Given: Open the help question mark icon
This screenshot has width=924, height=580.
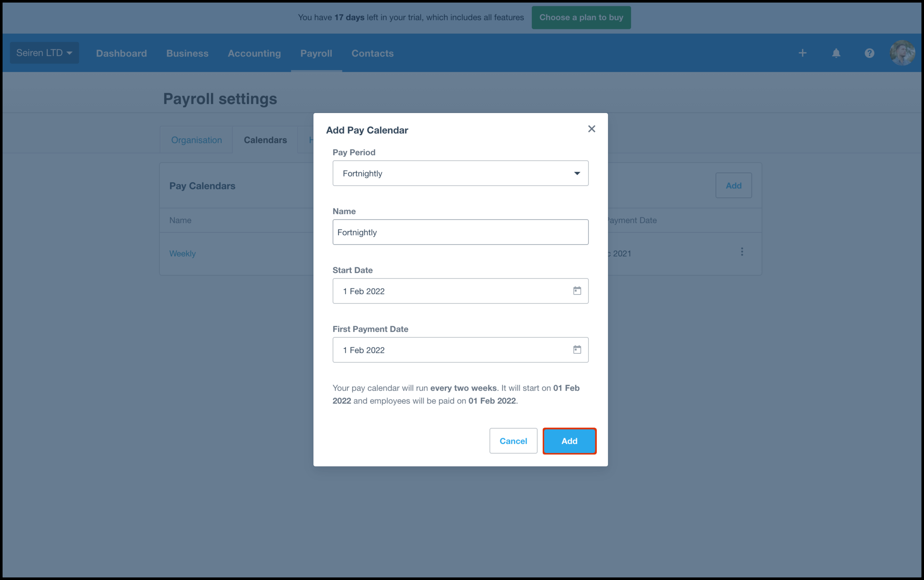Looking at the screenshot, I should pos(869,53).
